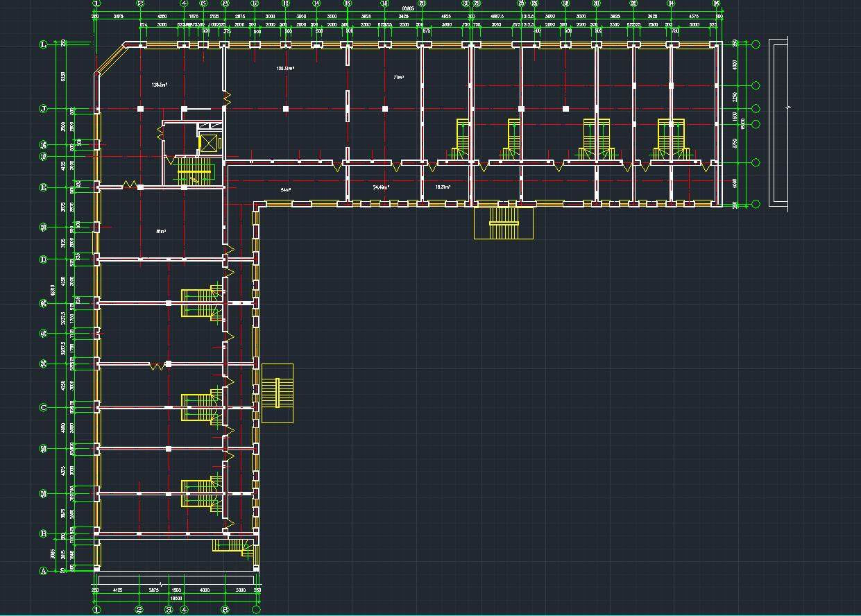Click grid axis bubble L on left
This screenshot has height=616, width=861.
click(x=43, y=44)
